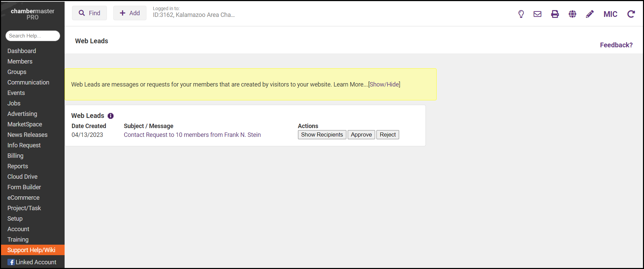Open the Members menu in the sidebar

pyautogui.click(x=20, y=62)
